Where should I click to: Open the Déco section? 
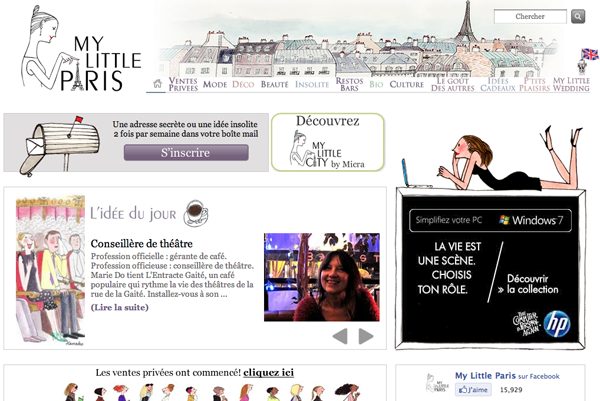243,84
